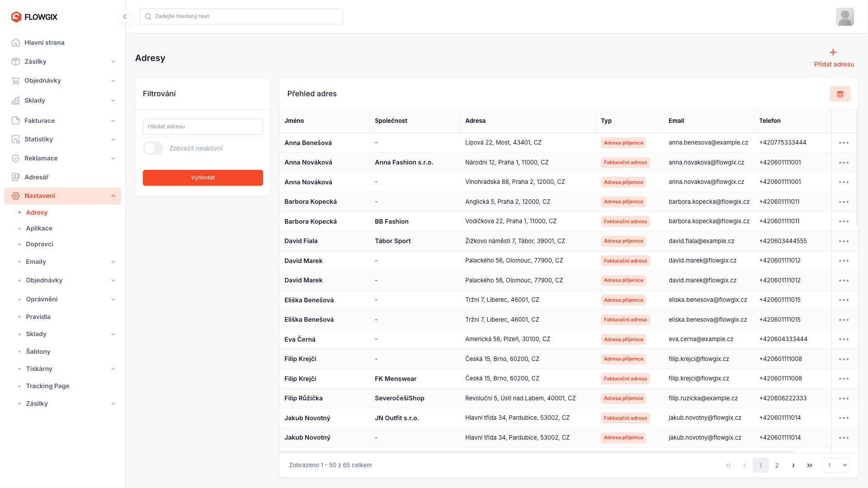Click the sidebar collapse arrow icon
The width and height of the screenshot is (868, 488).
[125, 17]
